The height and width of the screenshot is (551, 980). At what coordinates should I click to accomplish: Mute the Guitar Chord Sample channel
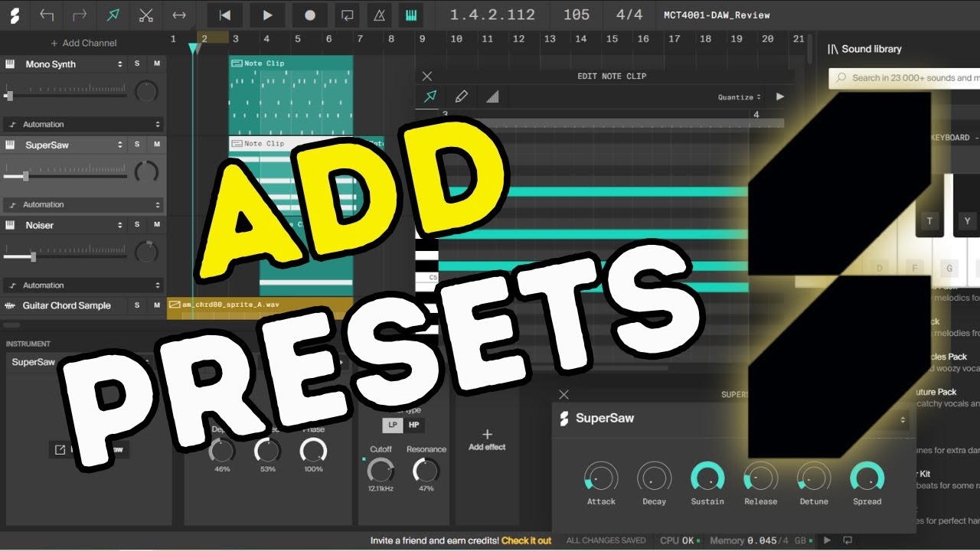pyautogui.click(x=157, y=305)
